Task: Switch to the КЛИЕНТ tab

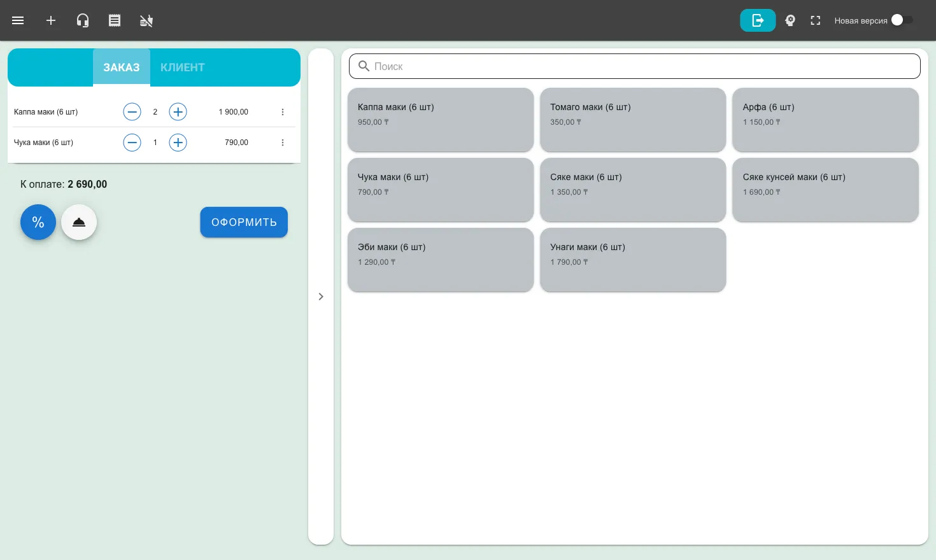Action: tap(183, 67)
